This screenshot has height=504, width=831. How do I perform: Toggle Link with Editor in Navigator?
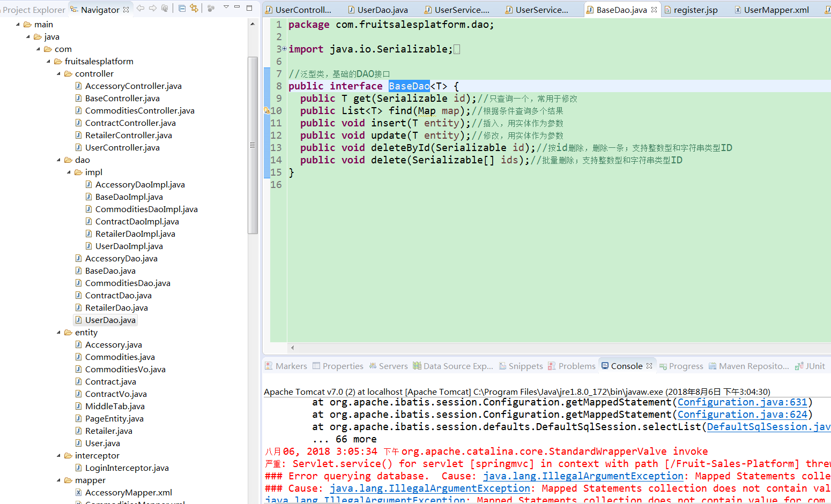tap(194, 8)
